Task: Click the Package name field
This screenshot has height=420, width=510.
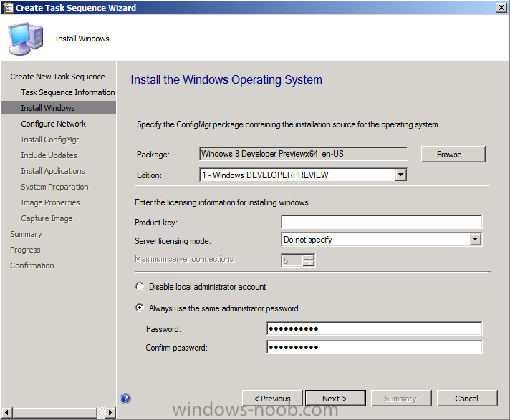Action: [x=303, y=154]
